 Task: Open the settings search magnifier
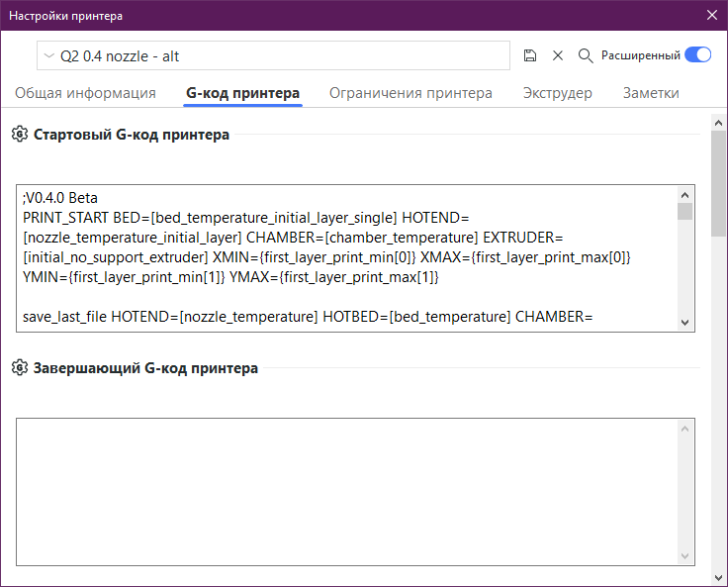586,55
